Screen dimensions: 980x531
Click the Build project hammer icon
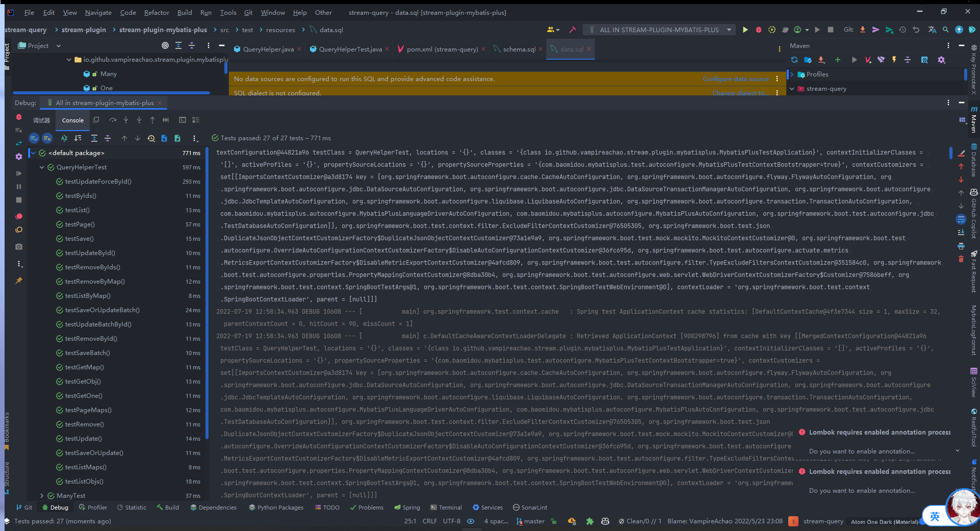(573, 30)
